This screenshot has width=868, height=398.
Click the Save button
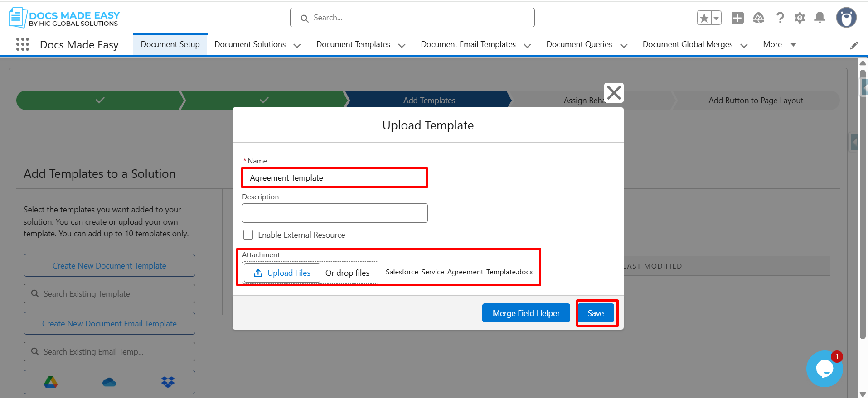click(596, 313)
